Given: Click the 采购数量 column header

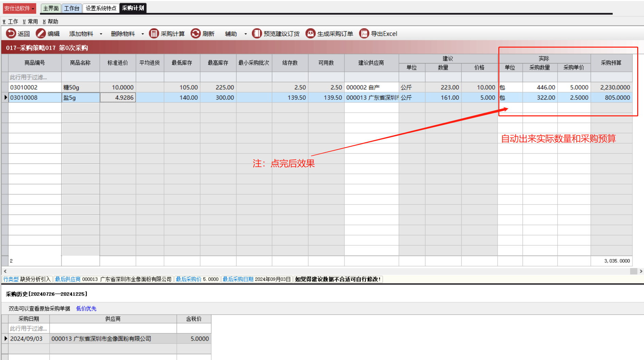Looking at the screenshot, I should pos(540,67).
